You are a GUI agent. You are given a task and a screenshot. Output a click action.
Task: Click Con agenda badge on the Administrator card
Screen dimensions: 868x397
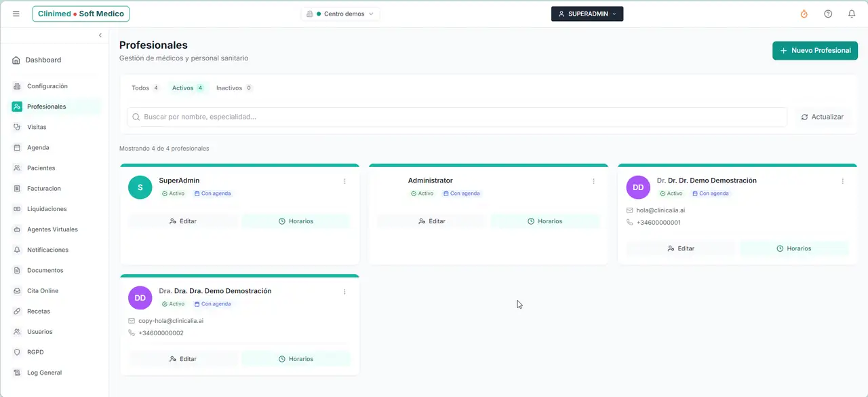point(462,193)
